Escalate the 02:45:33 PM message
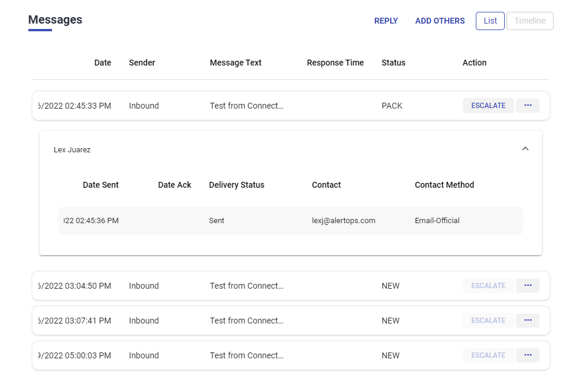Screen dimensions: 585x392 pyautogui.click(x=488, y=106)
